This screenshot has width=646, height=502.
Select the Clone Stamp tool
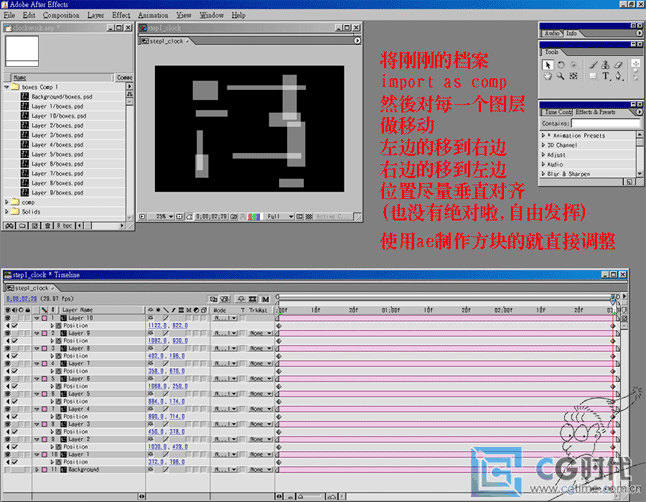click(x=605, y=65)
